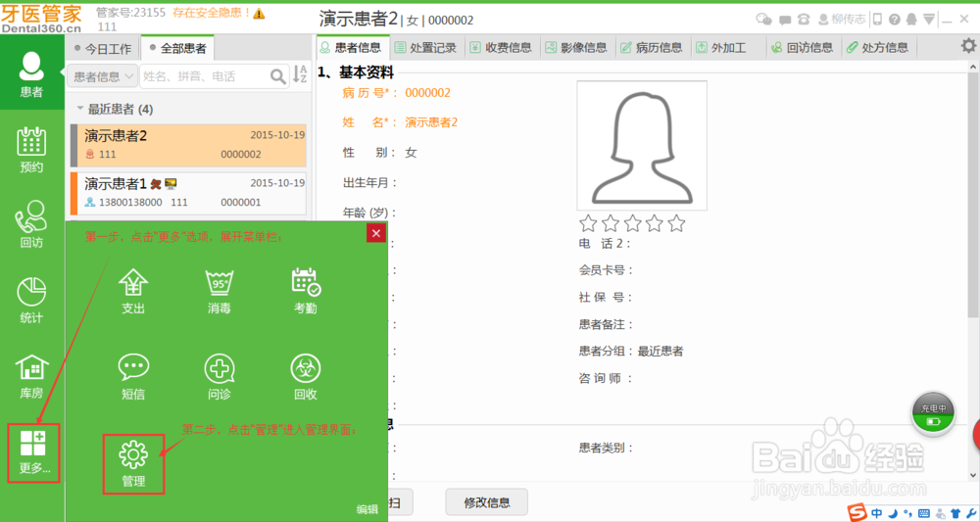
Task: Click the QQ penguin icon
Action: [x=911, y=20]
